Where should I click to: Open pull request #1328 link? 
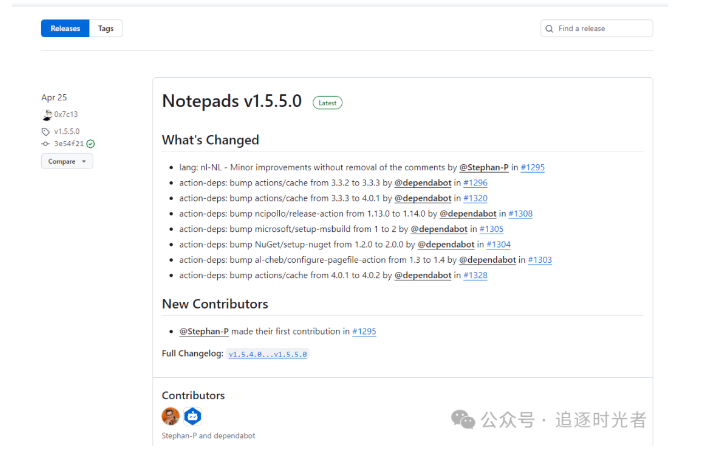475,275
